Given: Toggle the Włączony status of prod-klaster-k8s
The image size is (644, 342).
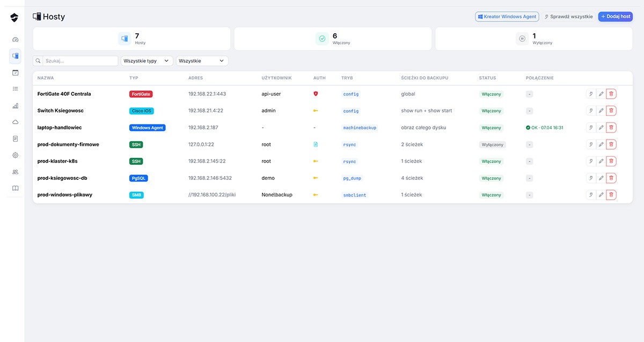Looking at the screenshot, I should tap(491, 162).
